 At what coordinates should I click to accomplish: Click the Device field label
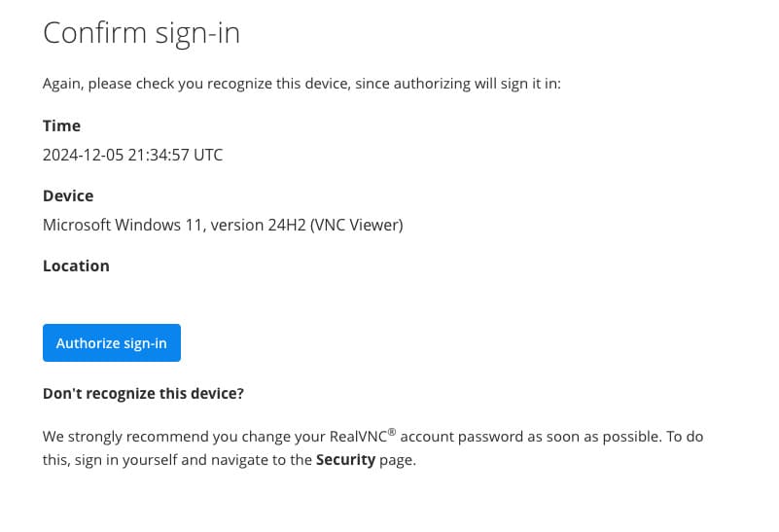click(68, 195)
